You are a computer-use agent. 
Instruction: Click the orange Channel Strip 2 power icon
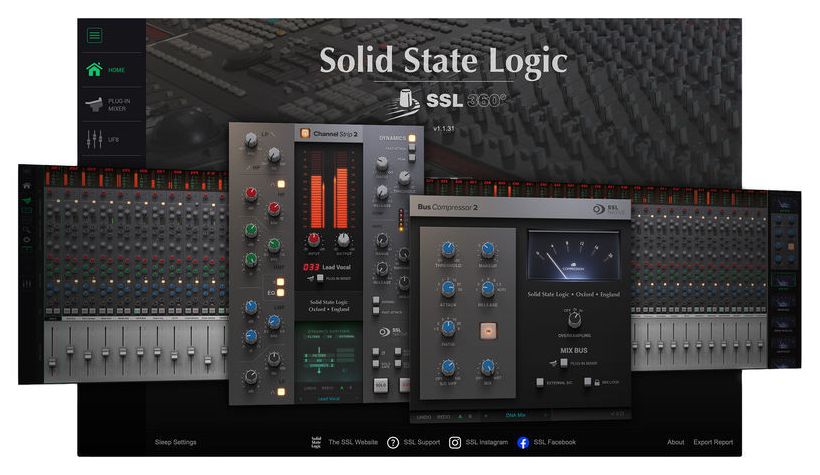[305, 133]
